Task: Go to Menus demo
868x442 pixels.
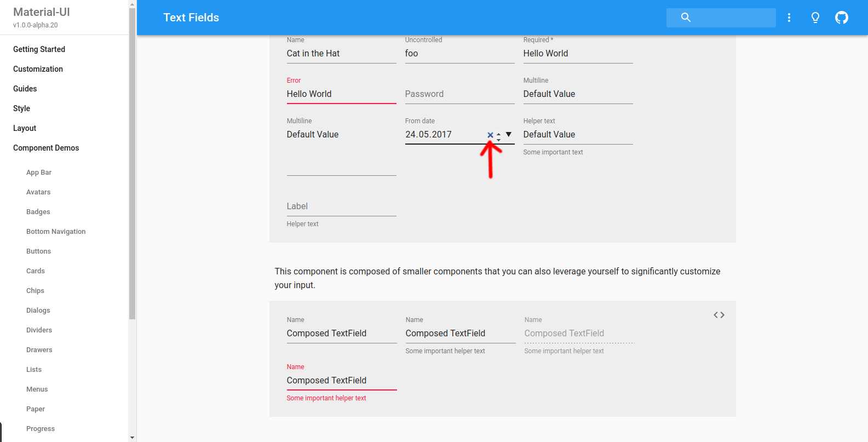Action: point(37,389)
